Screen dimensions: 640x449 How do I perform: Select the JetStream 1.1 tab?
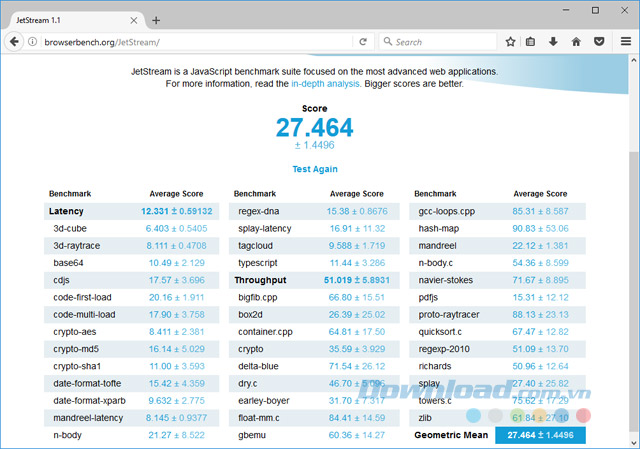(77, 20)
